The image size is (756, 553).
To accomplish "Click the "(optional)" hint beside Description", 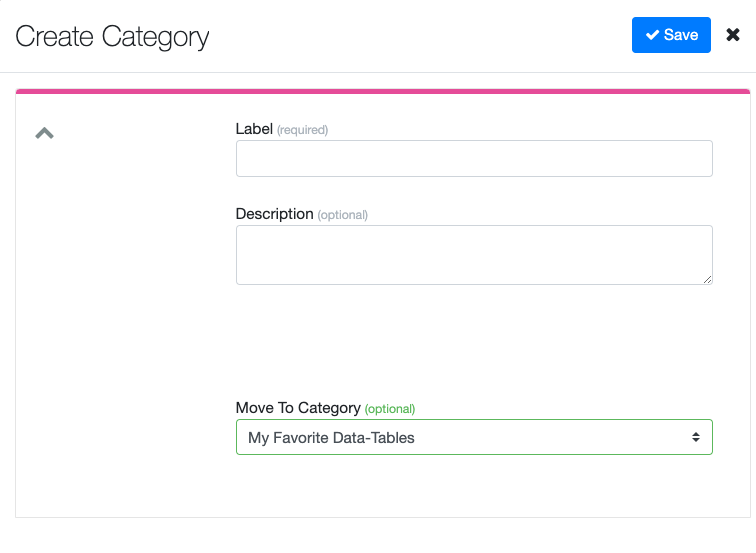I will pyautogui.click(x=342, y=215).
